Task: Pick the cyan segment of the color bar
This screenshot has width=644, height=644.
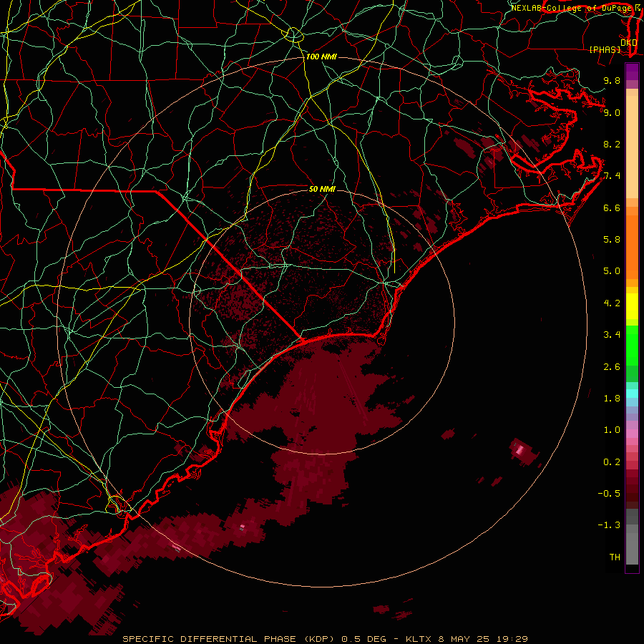Action: point(632,393)
